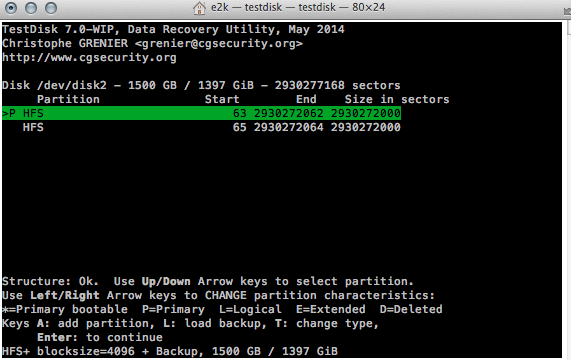571x360 pixels.
Task: Click 'T: change type' key hint
Action: [x=327, y=323]
